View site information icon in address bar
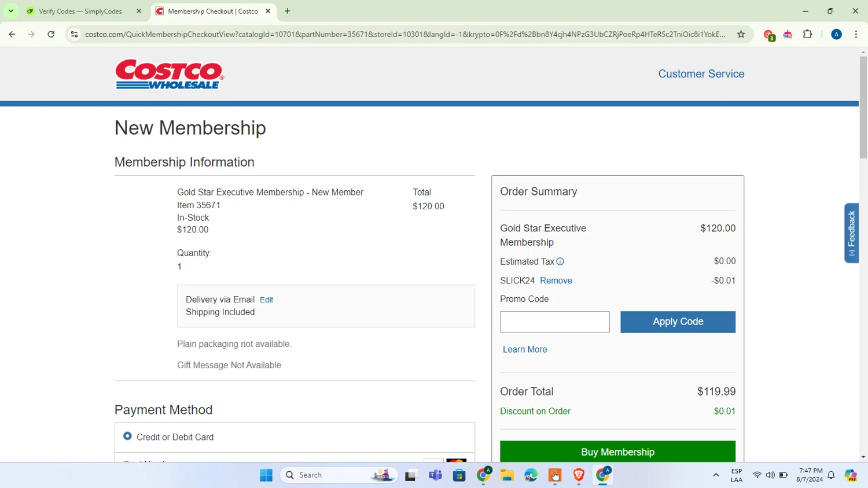 [x=74, y=34]
